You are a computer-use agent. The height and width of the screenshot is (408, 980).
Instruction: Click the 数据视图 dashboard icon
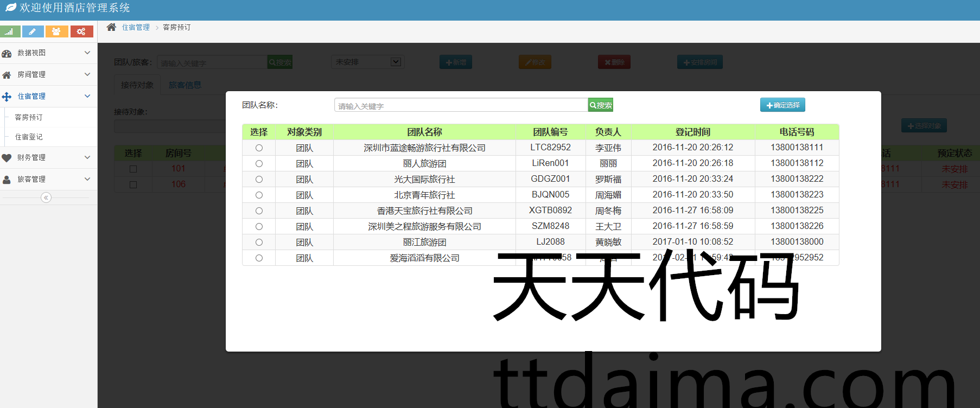[x=7, y=53]
